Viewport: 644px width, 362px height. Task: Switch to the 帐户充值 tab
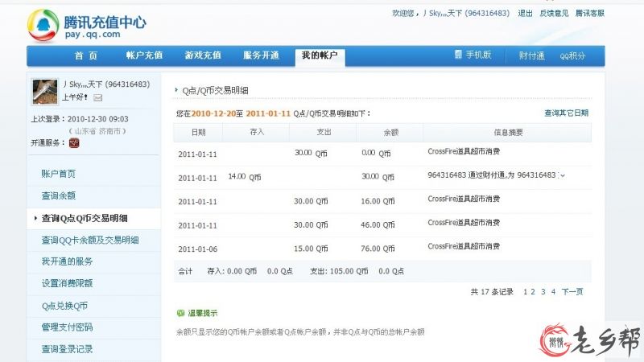pos(144,56)
